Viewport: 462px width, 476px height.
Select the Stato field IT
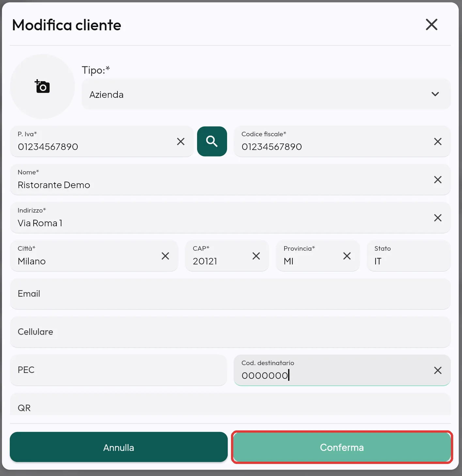click(x=409, y=256)
